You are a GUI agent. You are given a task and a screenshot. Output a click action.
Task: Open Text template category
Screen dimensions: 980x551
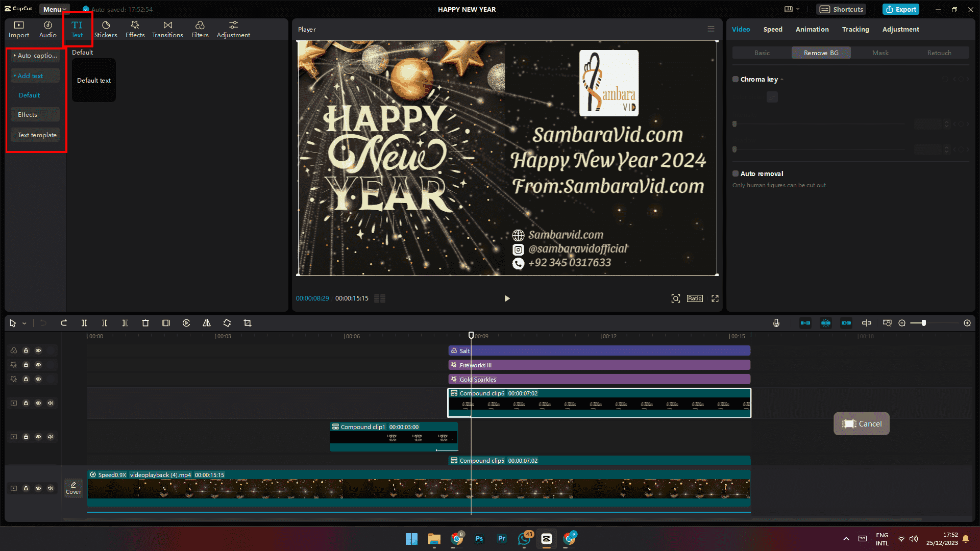tap(35, 135)
